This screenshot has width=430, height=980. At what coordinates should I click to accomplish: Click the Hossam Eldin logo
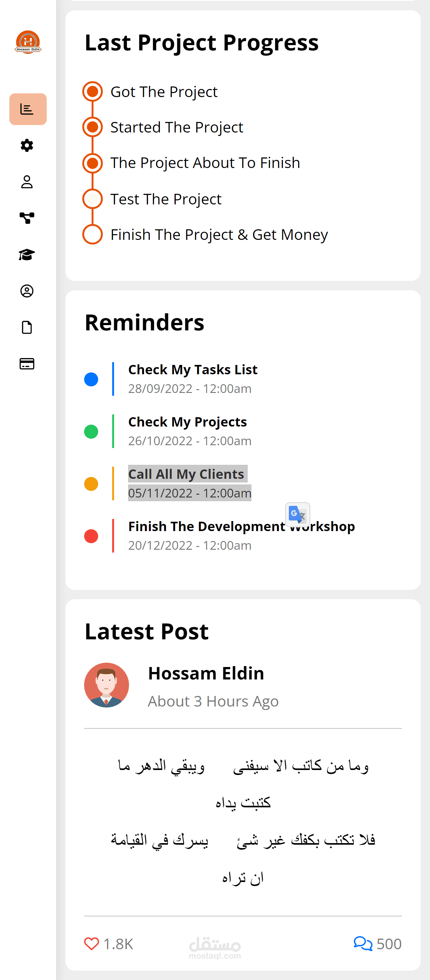click(28, 42)
